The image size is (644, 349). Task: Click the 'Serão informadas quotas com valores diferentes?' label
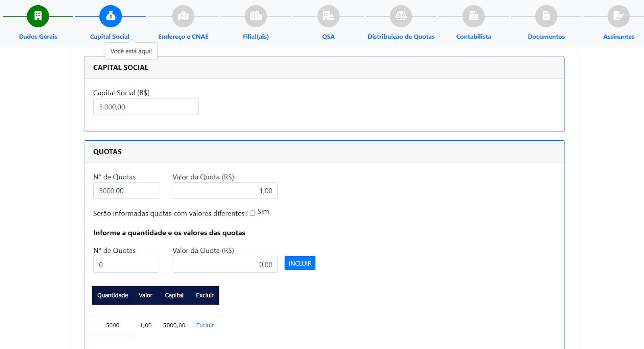tap(170, 214)
